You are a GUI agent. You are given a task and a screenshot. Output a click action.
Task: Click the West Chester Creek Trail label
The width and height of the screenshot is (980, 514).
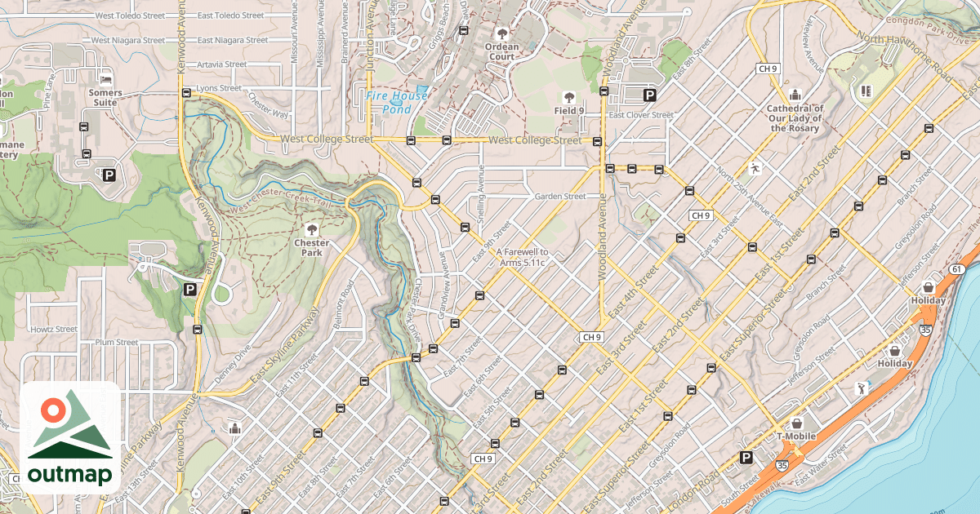tap(282, 202)
